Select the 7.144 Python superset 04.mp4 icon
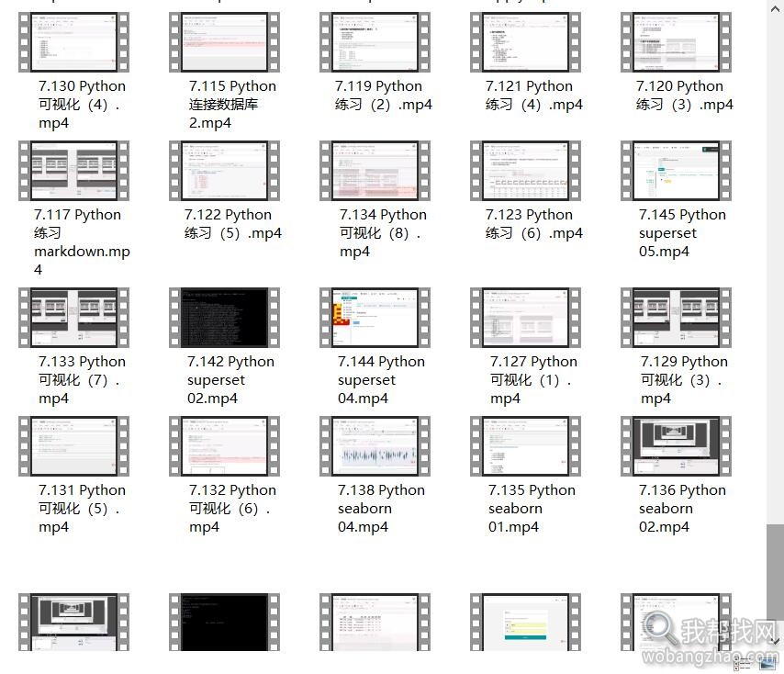The image size is (784, 674). (x=375, y=318)
